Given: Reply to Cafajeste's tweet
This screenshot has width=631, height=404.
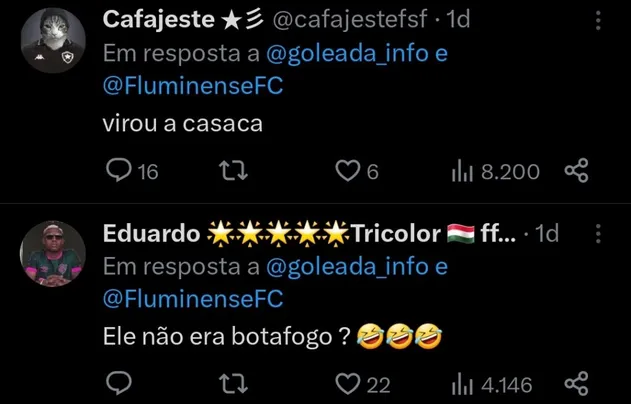Looking at the screenshot, I should [119, 172].
